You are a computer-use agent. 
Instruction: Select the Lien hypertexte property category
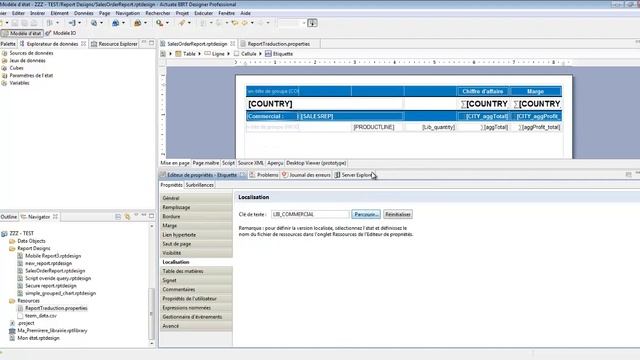pos(196,235)
